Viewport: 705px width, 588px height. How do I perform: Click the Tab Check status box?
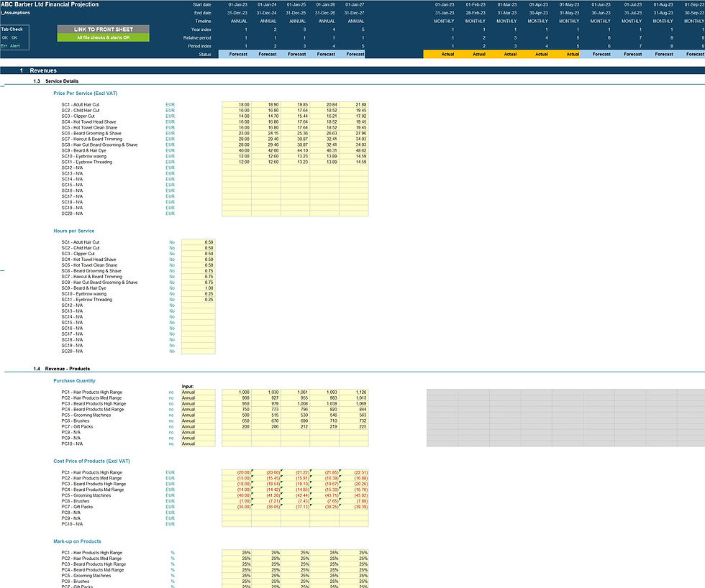(14, 37)
